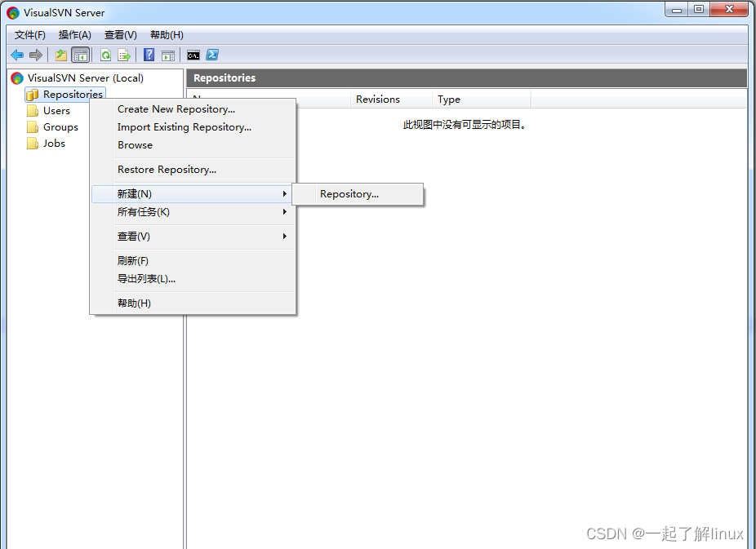Viewport: 756px width, 549px height.
Task: Click Import Existing Repository option
Action: 184,127
